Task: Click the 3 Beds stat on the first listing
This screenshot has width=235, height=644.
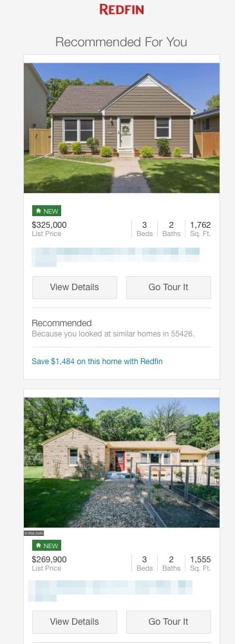Action: (145, 229)
